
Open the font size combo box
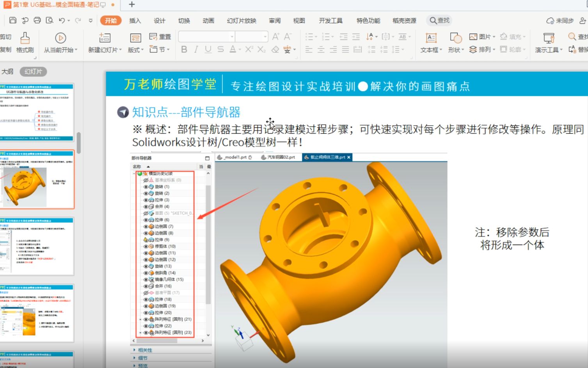pos(252,37)
